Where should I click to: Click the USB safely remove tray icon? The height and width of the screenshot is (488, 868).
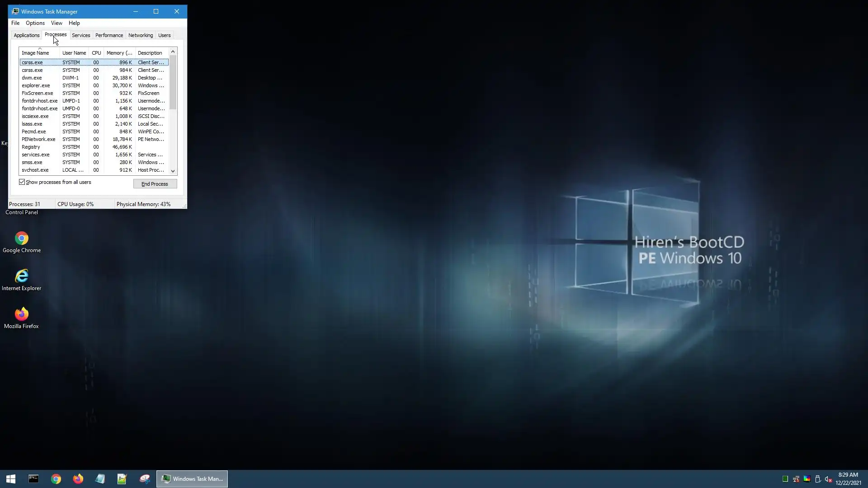pyautogui.click(x=818, y=479)
